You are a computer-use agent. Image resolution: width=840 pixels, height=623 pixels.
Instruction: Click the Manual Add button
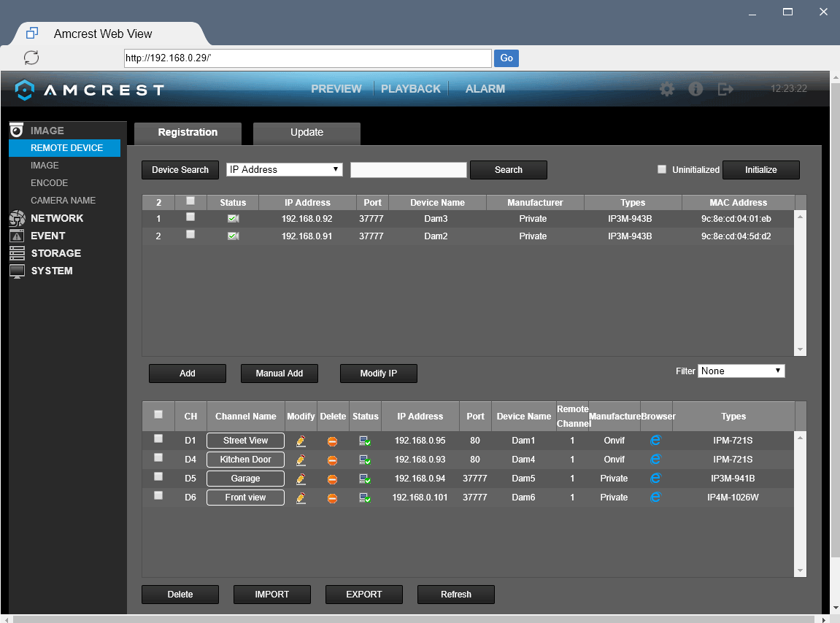pyautogui.click(x=279, y=374)
